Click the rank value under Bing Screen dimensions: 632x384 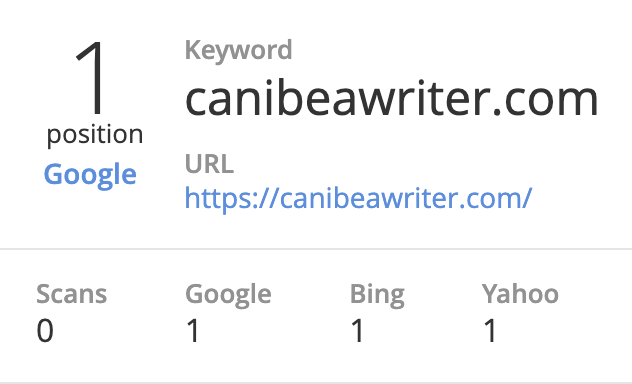click(358, 330)
